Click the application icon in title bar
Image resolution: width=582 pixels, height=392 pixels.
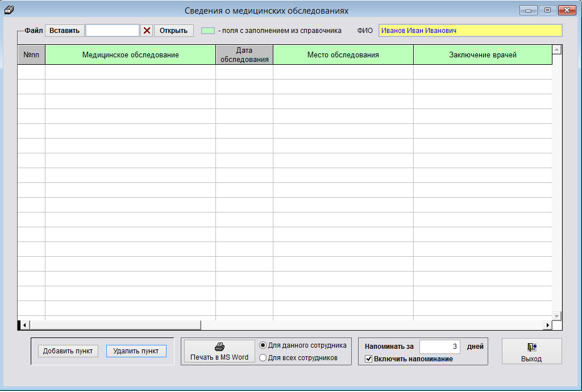[9, 10]
